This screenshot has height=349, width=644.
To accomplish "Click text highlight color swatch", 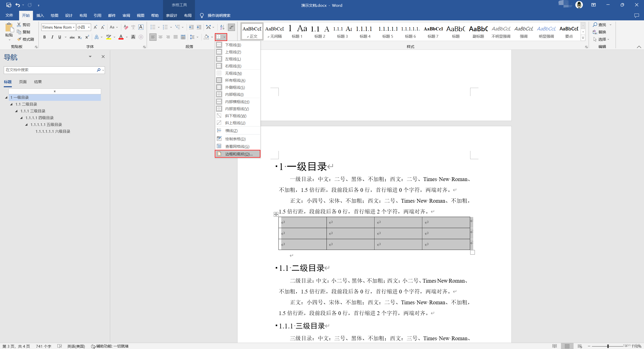I will point(109,37).
